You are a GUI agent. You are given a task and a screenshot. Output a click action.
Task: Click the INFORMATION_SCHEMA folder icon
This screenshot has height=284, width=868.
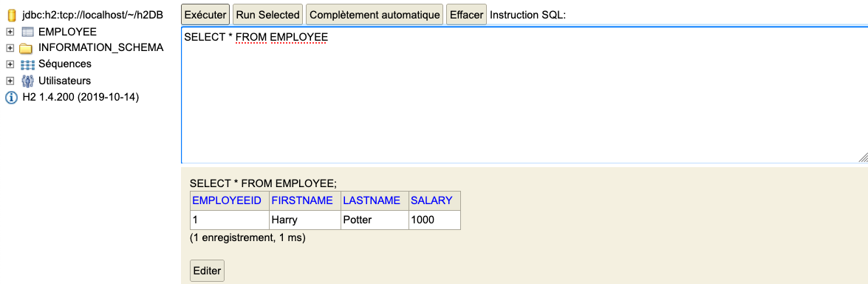27,48
